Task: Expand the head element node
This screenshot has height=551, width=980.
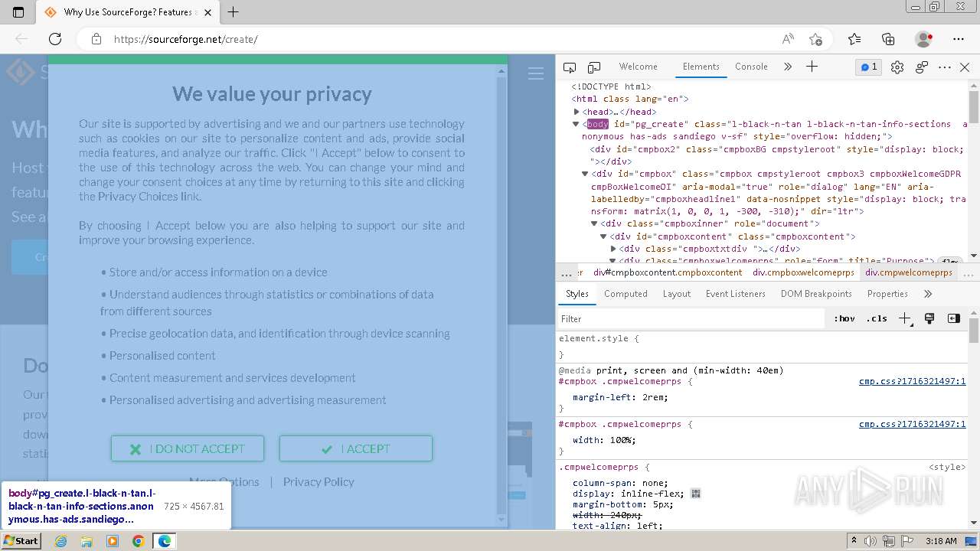Action: (577, 112)
